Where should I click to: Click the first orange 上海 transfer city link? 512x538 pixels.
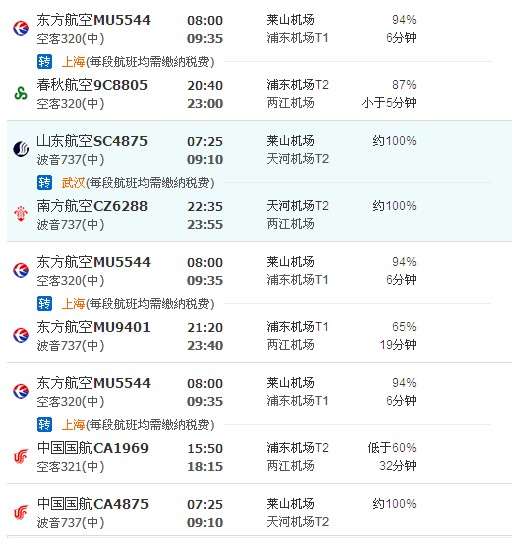point(73,62)
